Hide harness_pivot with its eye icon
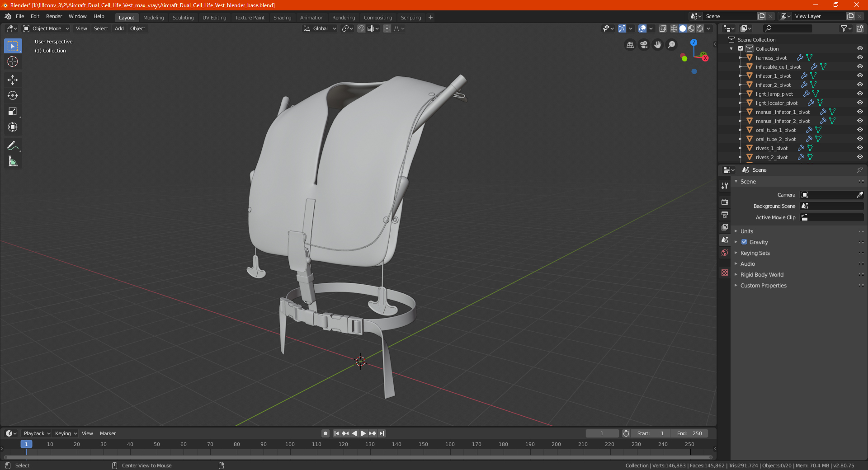 [x=860, y=58]
